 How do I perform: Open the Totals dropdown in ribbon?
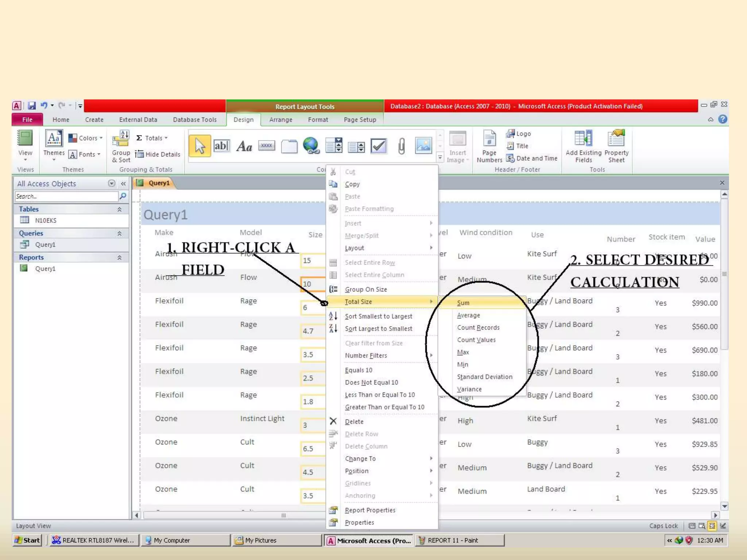(152, 138)
